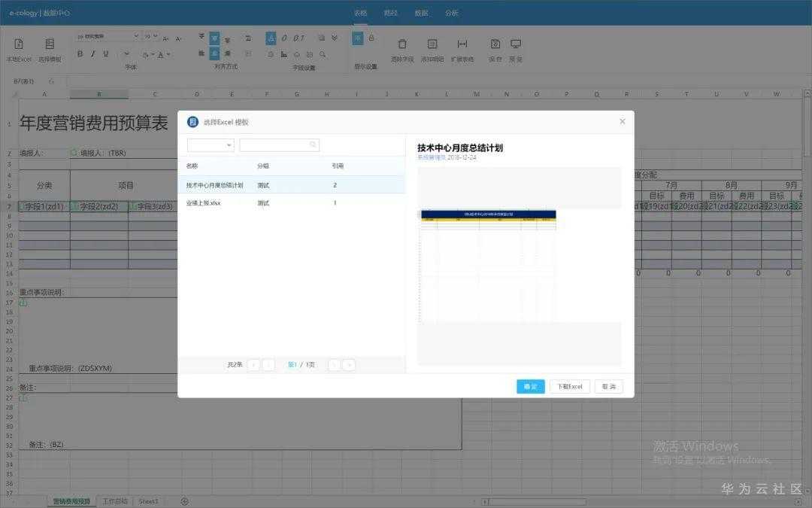Click the 名称 column header
Screen dimensions: 812x508
click(x=192, y=166)
